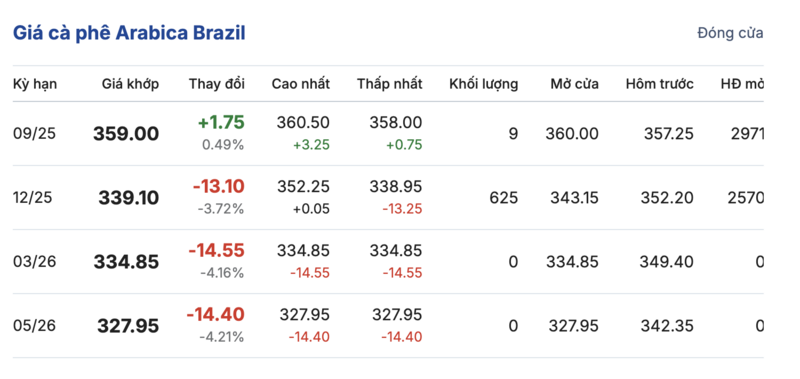Select the 12/25 contract row
800x379 pixels.
pyautogui.click(x=388, y=197)
